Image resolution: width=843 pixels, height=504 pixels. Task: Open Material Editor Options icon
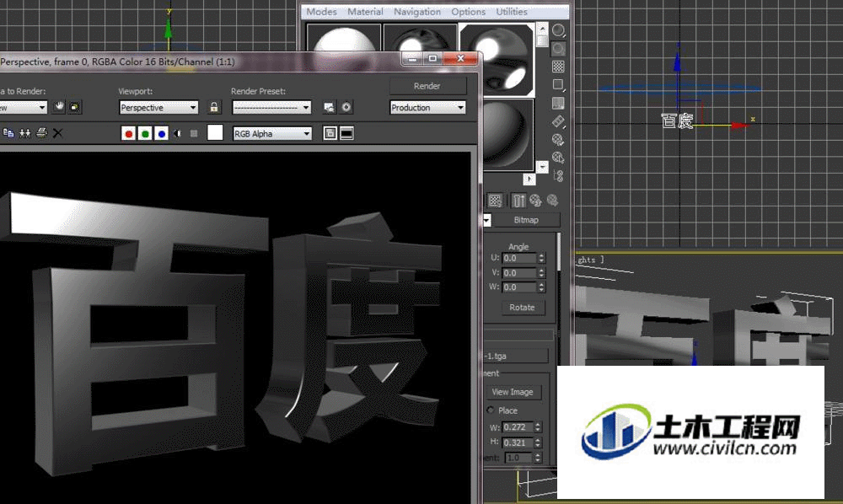point(559,140)
